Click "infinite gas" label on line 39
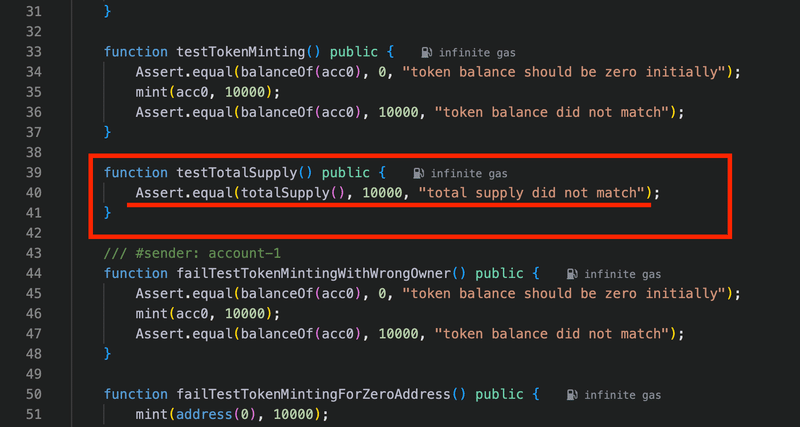The width and height of the screenshot is (800, 427). (469, 173)
